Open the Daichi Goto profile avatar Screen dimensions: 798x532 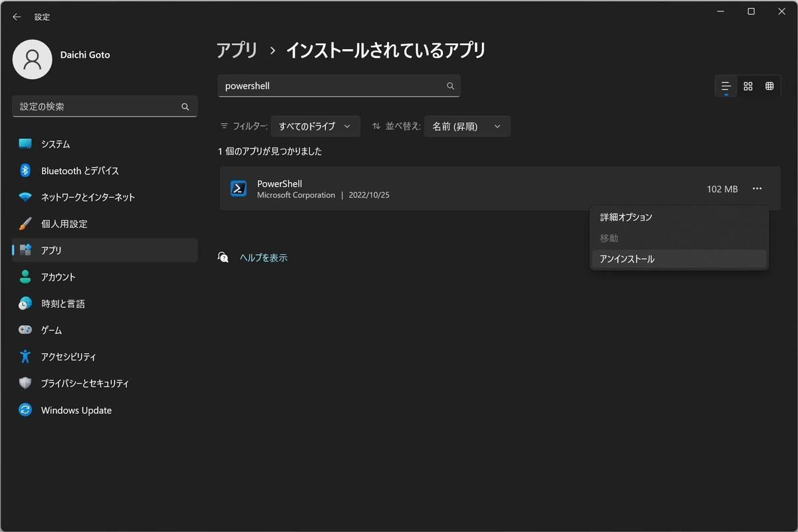click(x=32, y=59)
